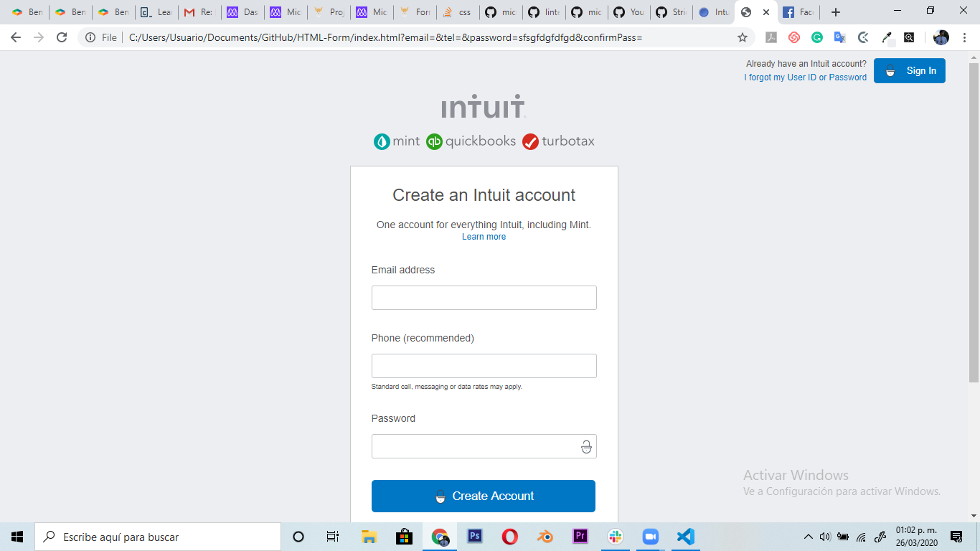Switch to the GitHub 'linte' tab
The image size is (980, 551).
click(544, 12)
